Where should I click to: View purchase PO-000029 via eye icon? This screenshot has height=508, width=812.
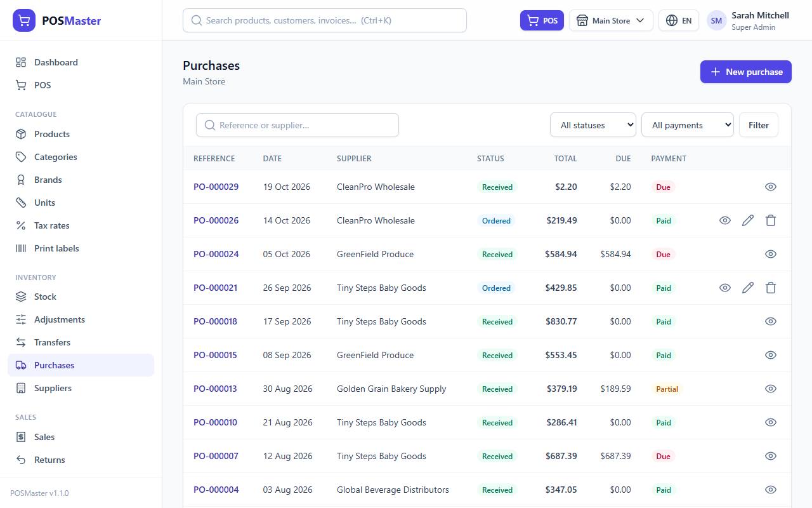tap(771, 187)
